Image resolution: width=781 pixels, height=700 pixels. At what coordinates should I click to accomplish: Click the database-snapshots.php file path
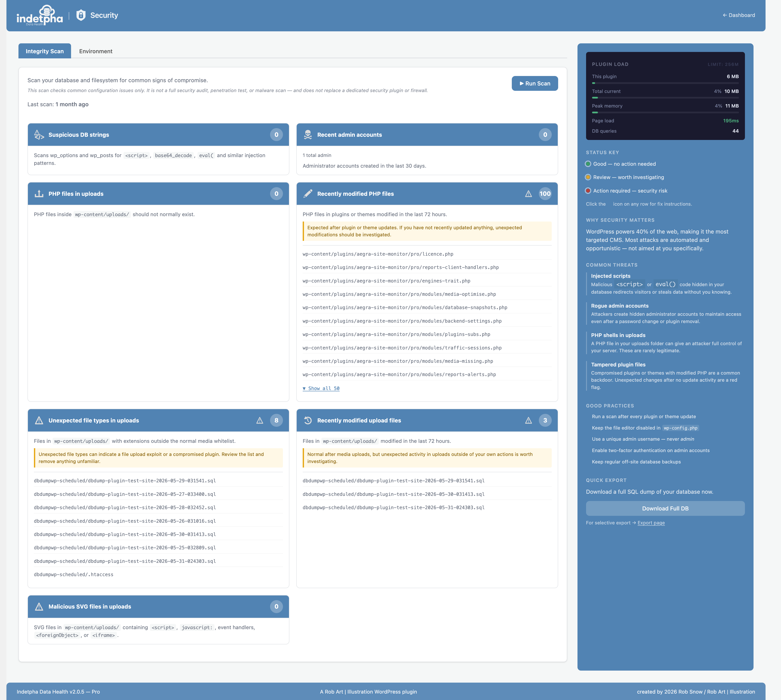pyautogui.click(x=427, y=307)
